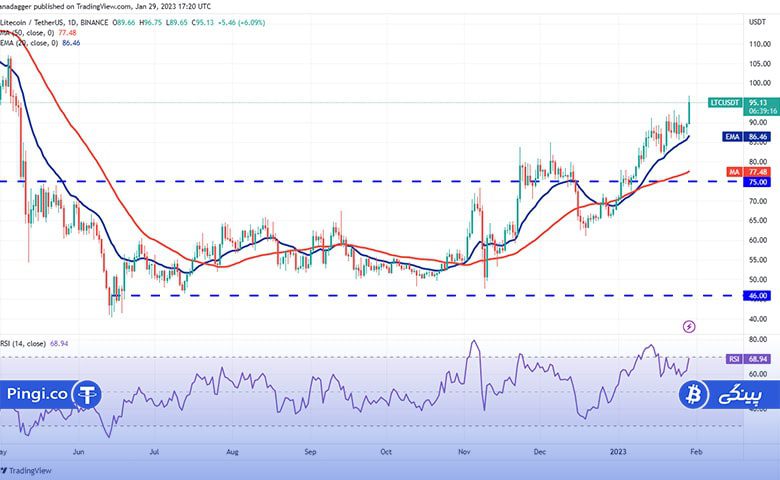This screenshot has height=480, width=780.
Task: Click the 06:39:16 countdown timer label
Action: (763, 111)
